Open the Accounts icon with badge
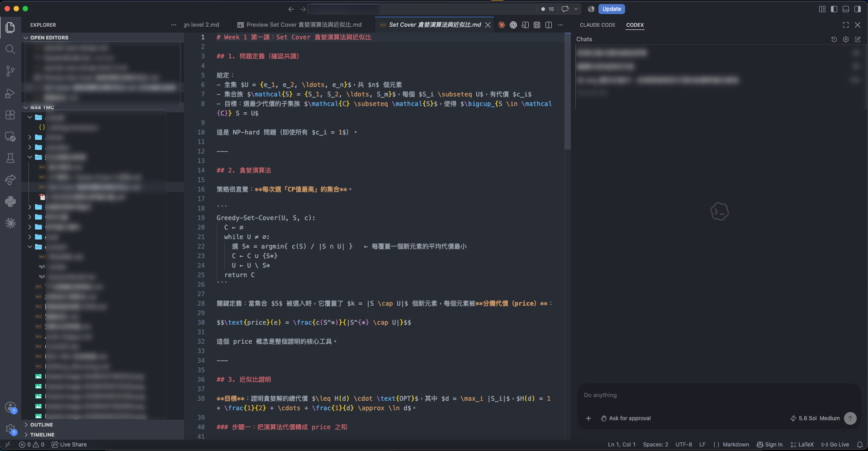The height and width of the screenshot is (451, 868). pyautogui.click(x=10, y=408)
